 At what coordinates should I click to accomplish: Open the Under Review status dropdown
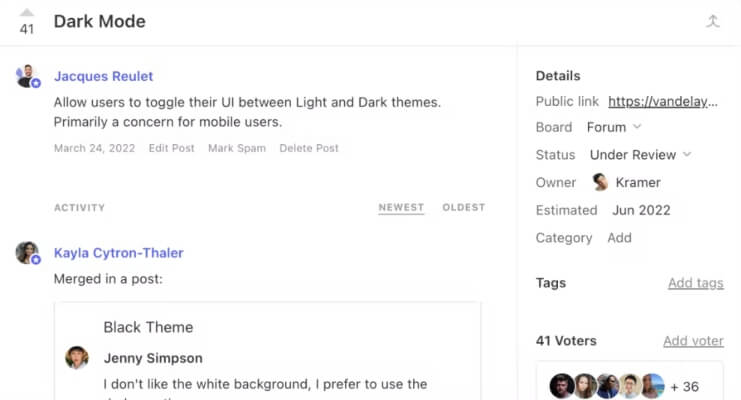640,155
